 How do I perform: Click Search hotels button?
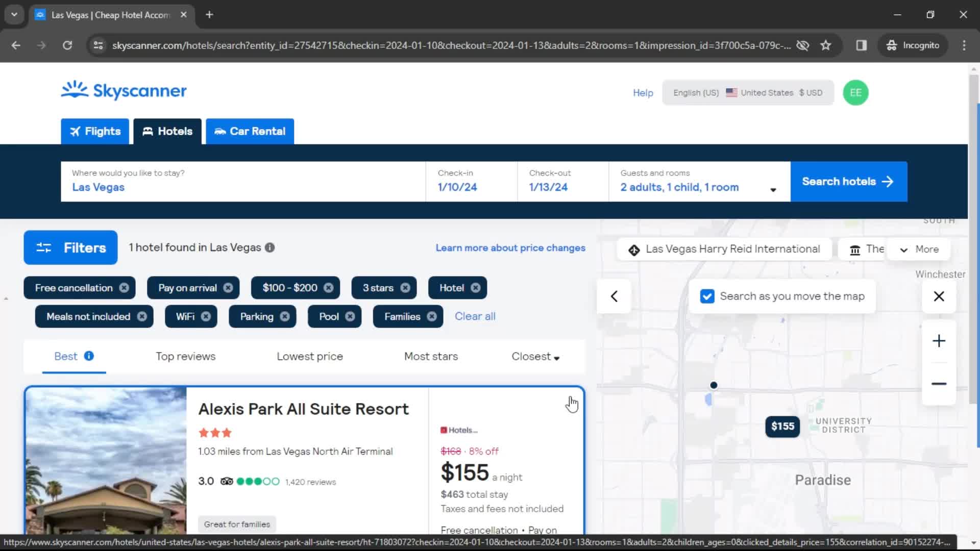[x=848, y=182]
